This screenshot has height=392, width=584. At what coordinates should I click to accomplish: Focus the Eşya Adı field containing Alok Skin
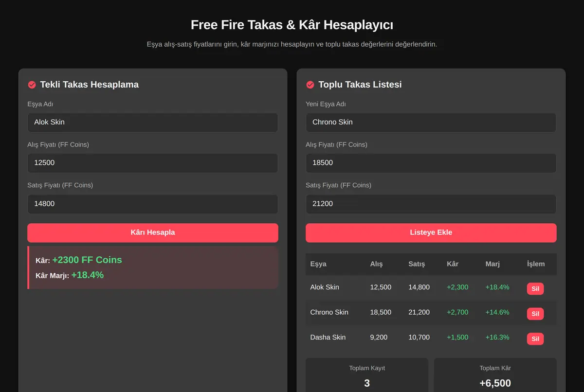pos(153,123)
